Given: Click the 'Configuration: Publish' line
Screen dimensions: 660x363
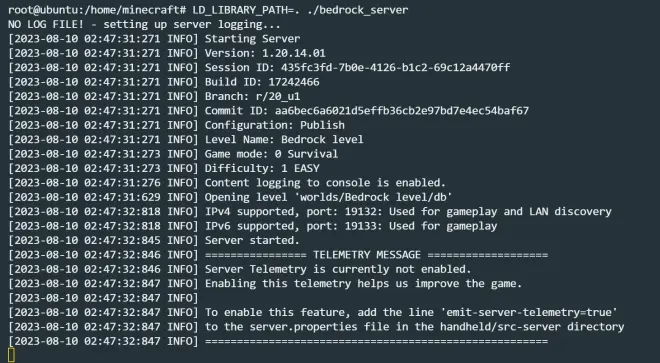Looking at the screenshot, I should pos(275,125).
